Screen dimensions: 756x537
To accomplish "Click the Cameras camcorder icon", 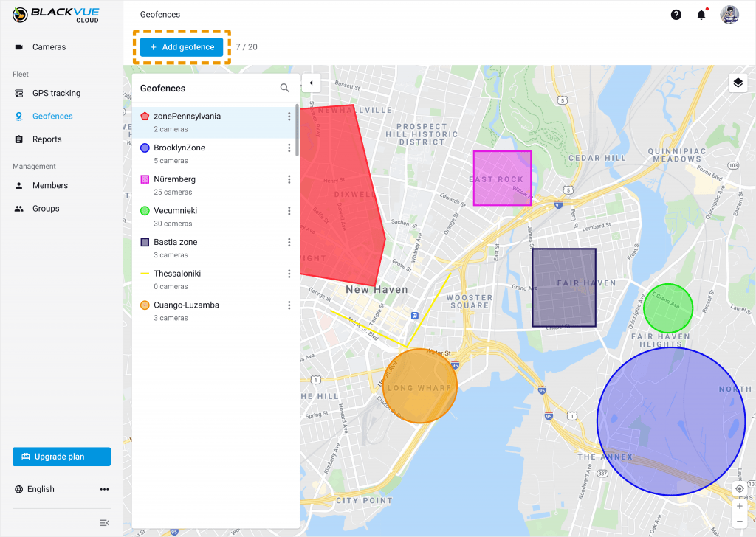I will pyautogui.click(x=18, y=46).
